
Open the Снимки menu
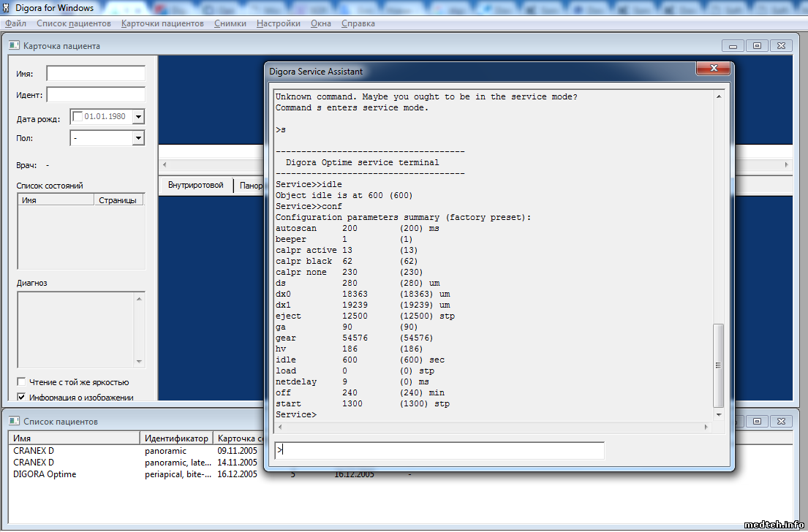[230, 23]
